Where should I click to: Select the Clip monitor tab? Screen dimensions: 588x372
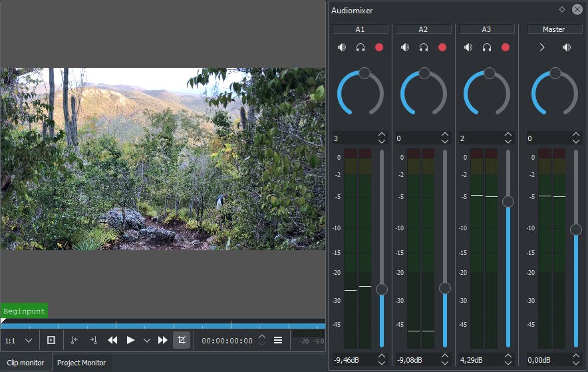point(25,363)
